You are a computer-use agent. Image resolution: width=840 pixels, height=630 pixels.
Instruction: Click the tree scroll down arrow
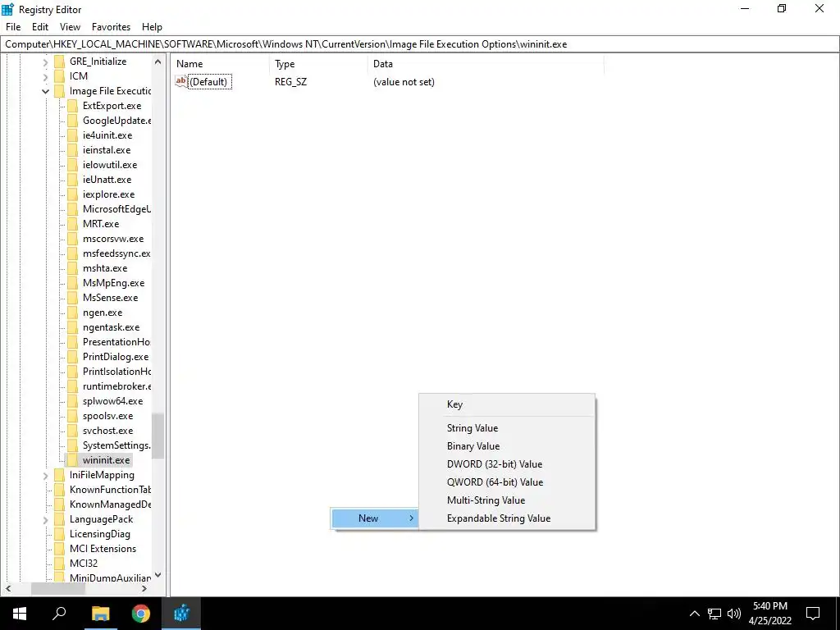pyautogui.click(x=158, y=575)
